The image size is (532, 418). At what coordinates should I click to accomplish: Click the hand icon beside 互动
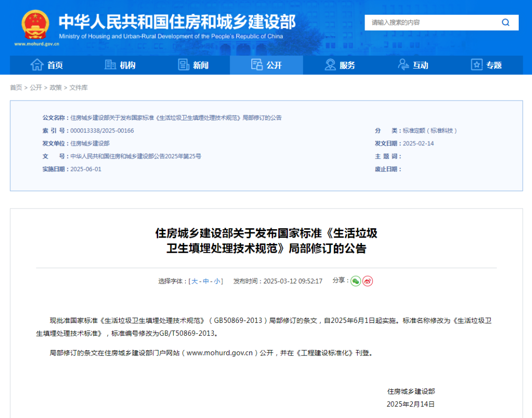click(403, 65)
